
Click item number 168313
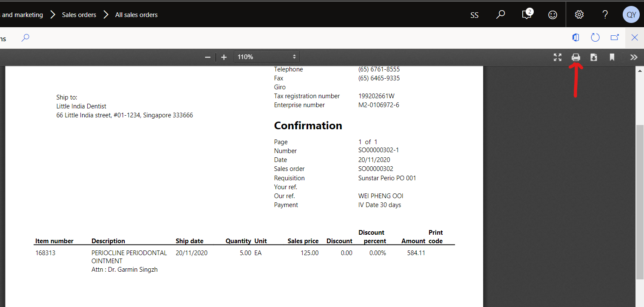45,253
